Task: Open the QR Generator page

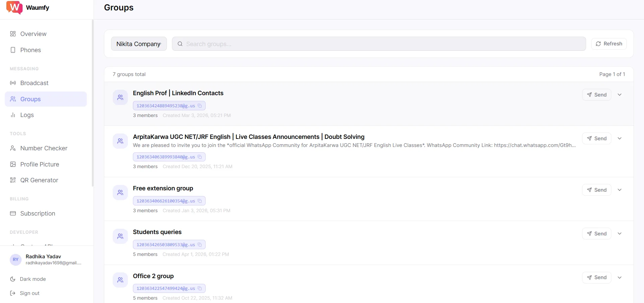Action: pyautogui.click(x=39, y=180)
